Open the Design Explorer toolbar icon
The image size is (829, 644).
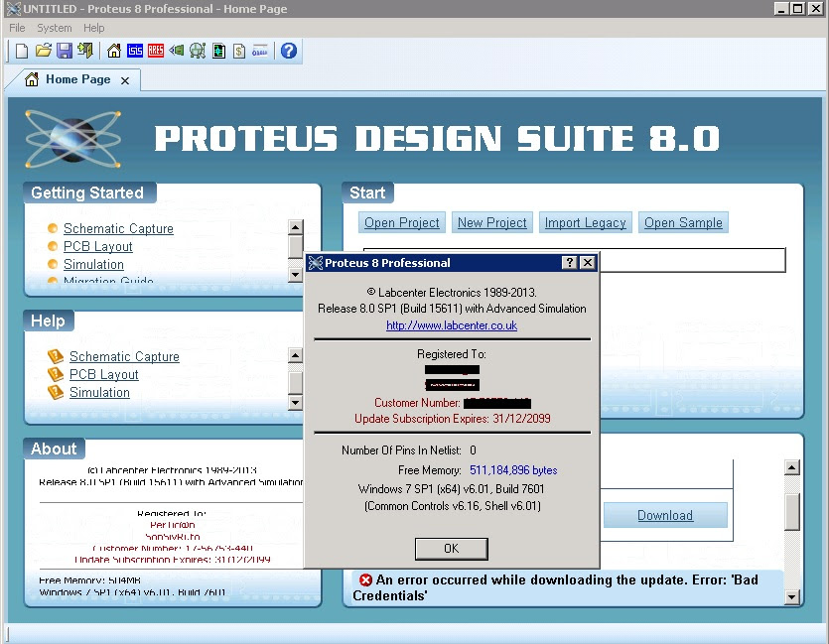218,51
